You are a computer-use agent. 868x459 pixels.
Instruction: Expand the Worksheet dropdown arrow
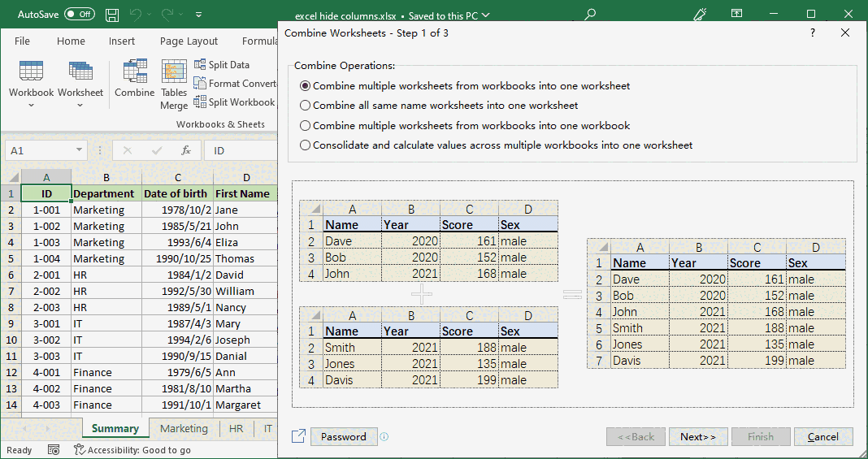click(80, 105)
